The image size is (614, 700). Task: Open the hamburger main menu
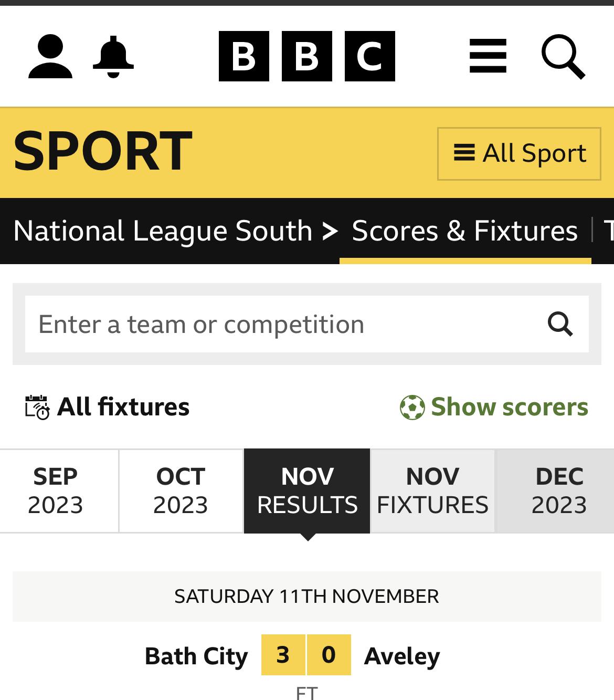(488, 56)
